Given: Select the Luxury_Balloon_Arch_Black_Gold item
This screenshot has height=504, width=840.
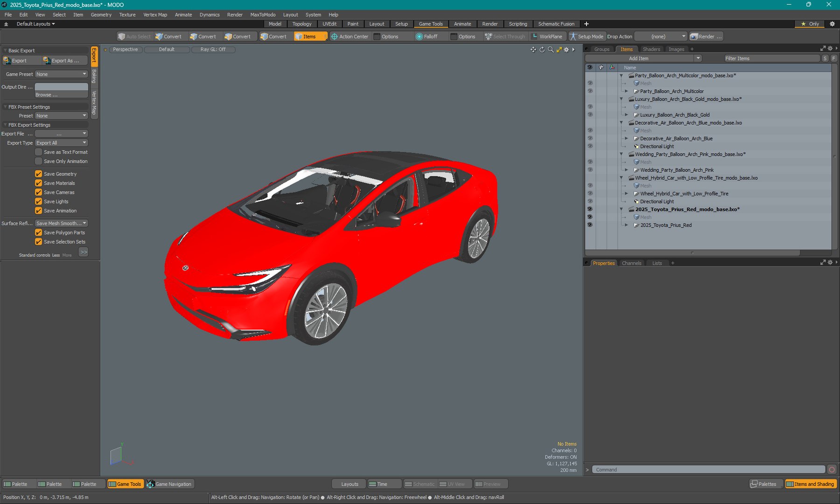Looking at the screenshot, I should 675,115.
